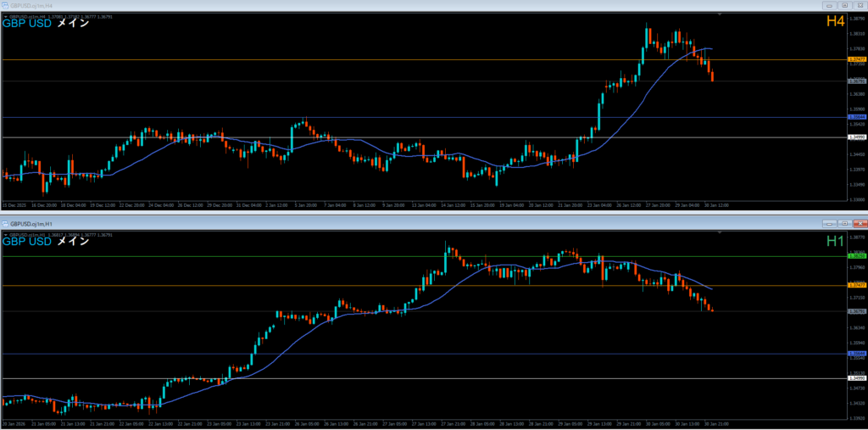
Task: Select the blue 1.35644 price label on H4 chart
Action: pyautogui.click(x=856, y=117)
